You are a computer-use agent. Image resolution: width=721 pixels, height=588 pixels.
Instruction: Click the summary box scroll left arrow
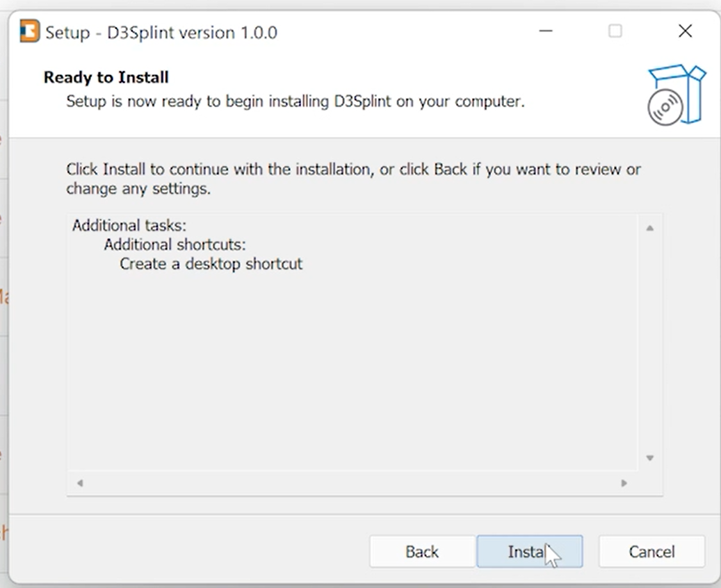click(80, 483)
